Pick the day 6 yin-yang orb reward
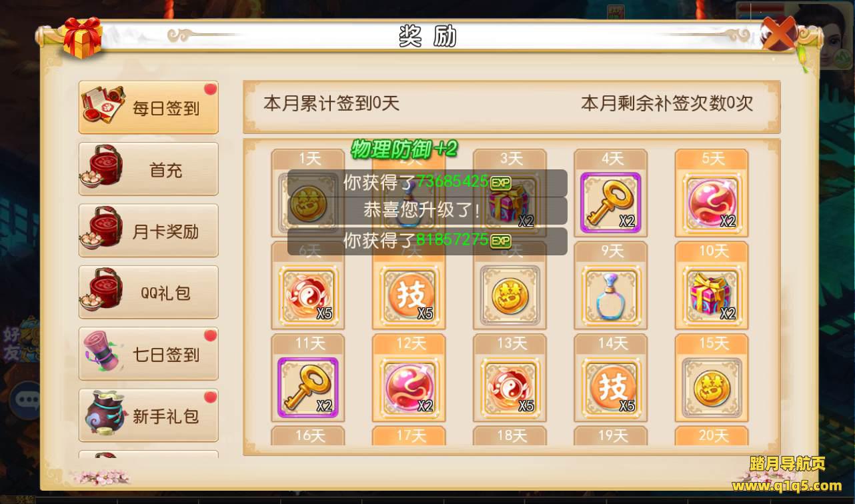This screenshot has height=504, width=855. 307,295
